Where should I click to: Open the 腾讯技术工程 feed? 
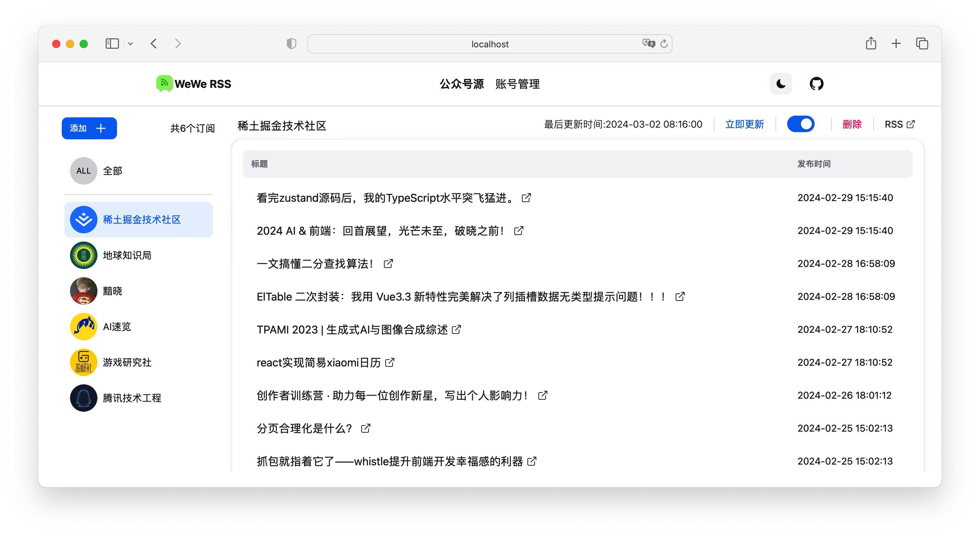(132, 398)
